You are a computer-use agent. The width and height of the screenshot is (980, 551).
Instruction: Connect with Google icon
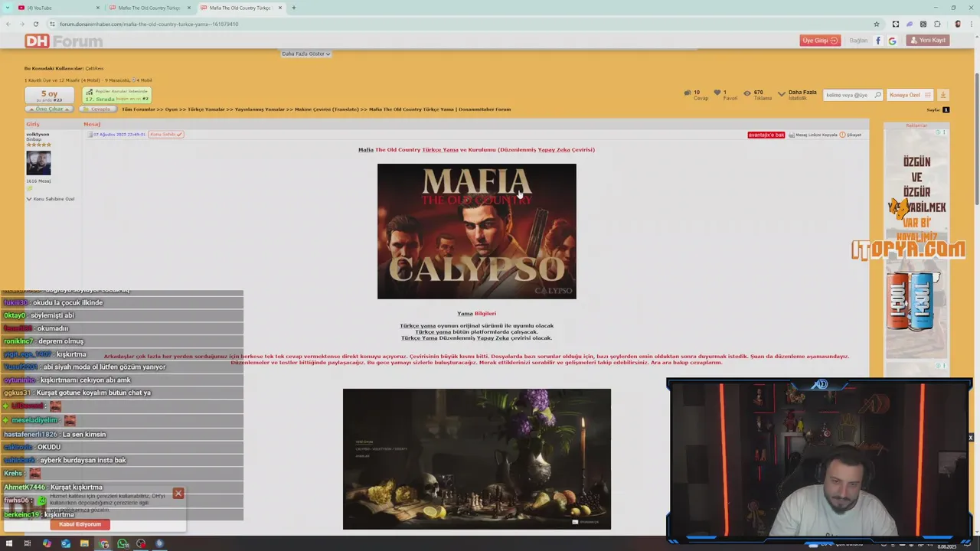point(892,41)
